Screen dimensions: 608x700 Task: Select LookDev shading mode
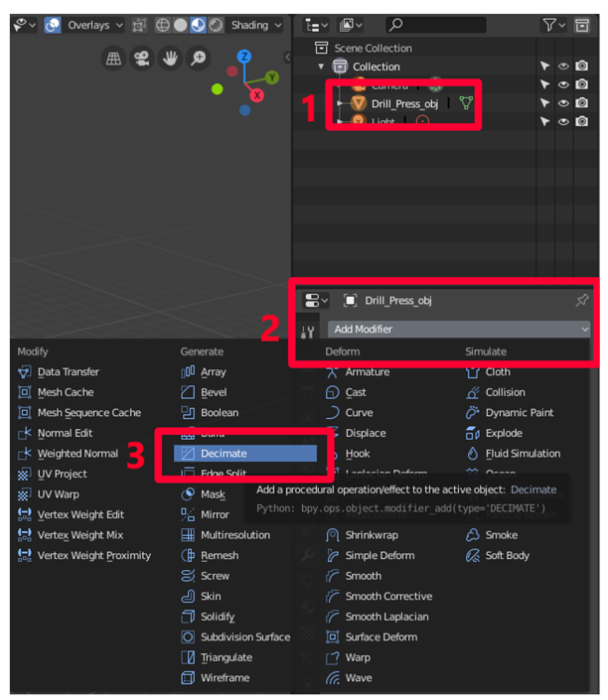(x=198, y=26)
